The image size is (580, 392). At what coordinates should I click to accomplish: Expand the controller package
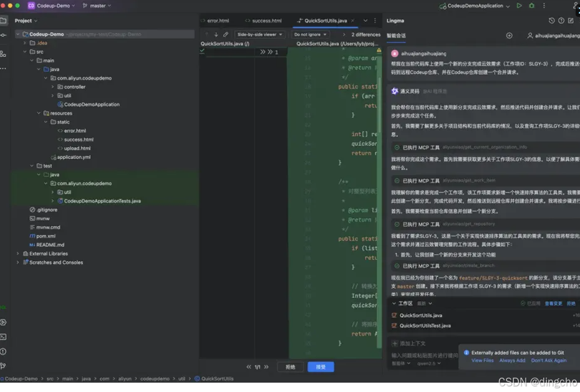52,87
